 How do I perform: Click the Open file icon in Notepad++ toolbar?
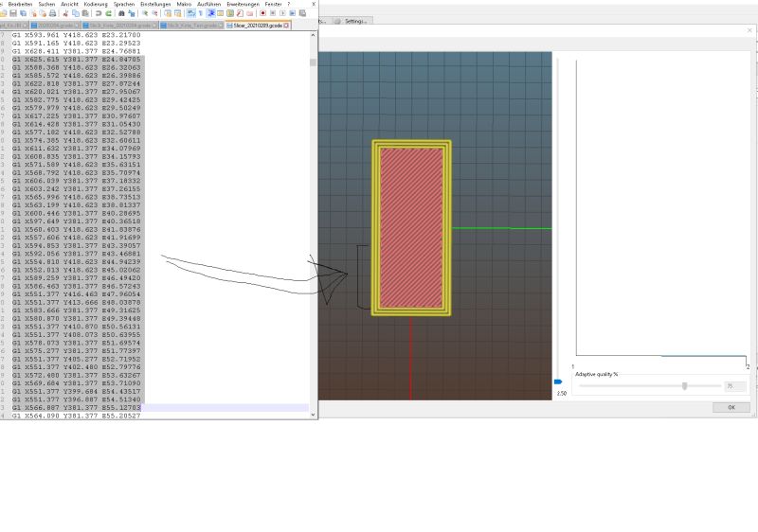pyautogui.click(x=4, y=13)
